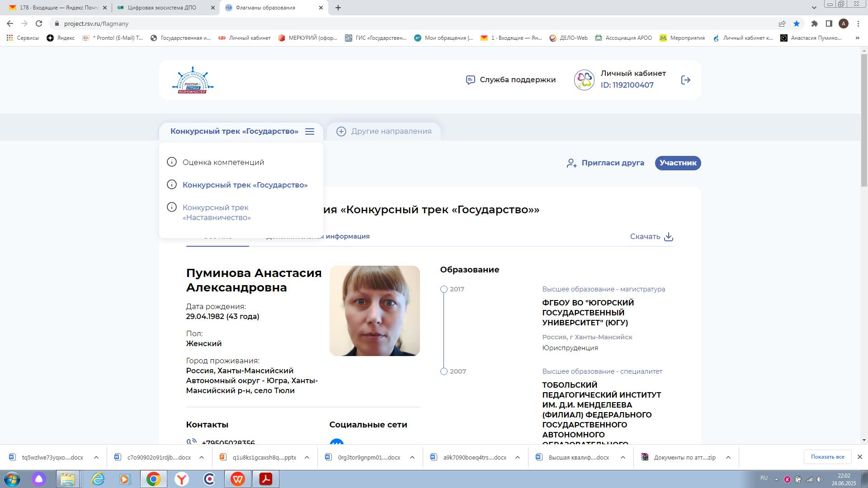Close the downloads bar
868x488 pixels.
(860, 457)
